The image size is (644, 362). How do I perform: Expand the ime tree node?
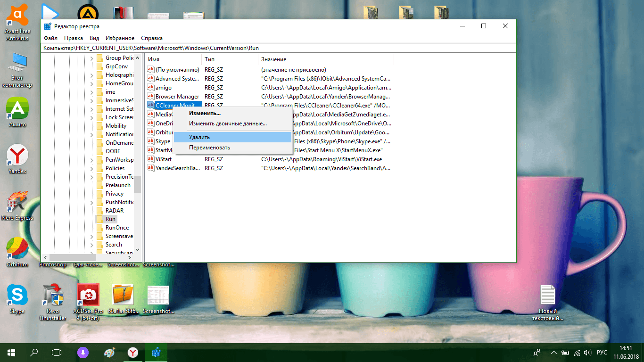[92, 92]
